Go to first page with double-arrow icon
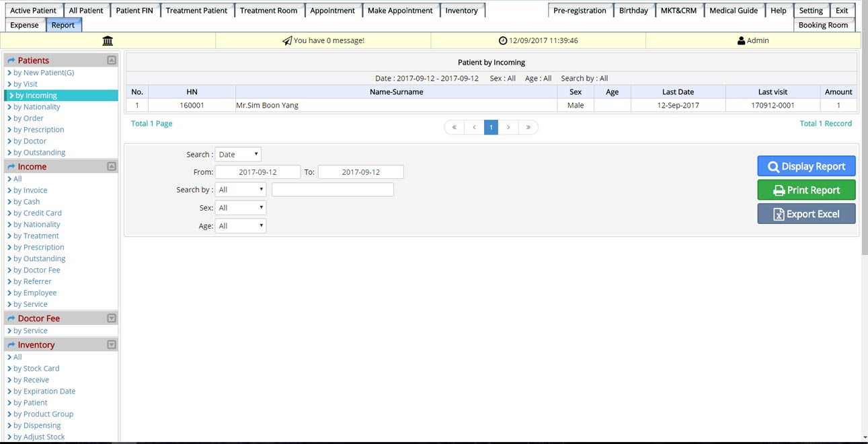Screen dimensions: 868x444 point(455,127)
